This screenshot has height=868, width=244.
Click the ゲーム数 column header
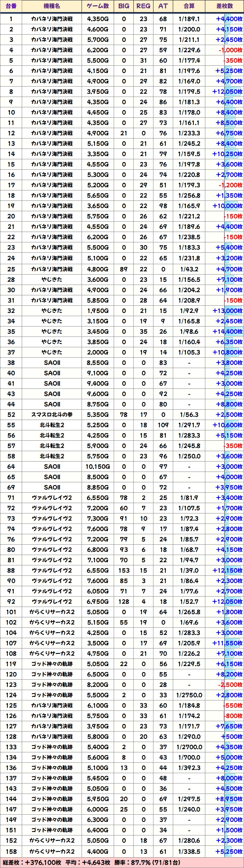click(98, 6)
